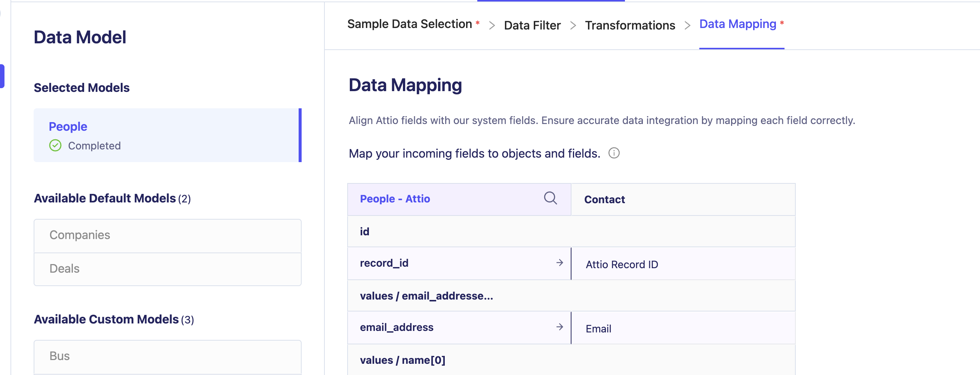Open the Attio Record ID mapping field

tap(682, 264)
